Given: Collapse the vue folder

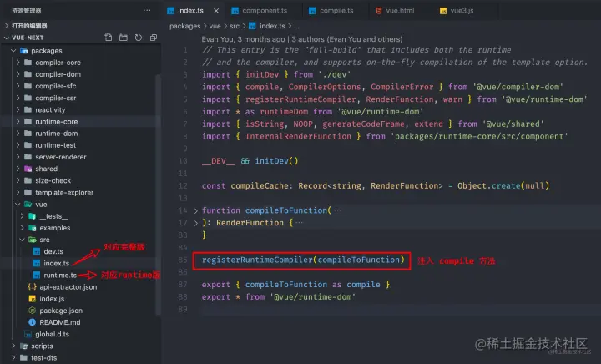Looking at the screenshot, I should 18,205.
